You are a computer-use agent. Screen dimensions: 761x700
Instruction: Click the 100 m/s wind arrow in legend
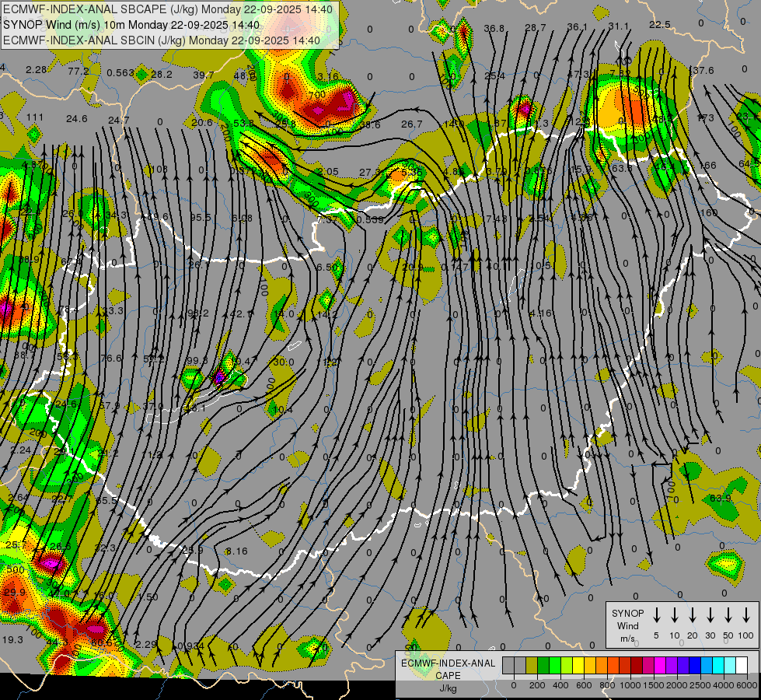(x=746, y=615)
